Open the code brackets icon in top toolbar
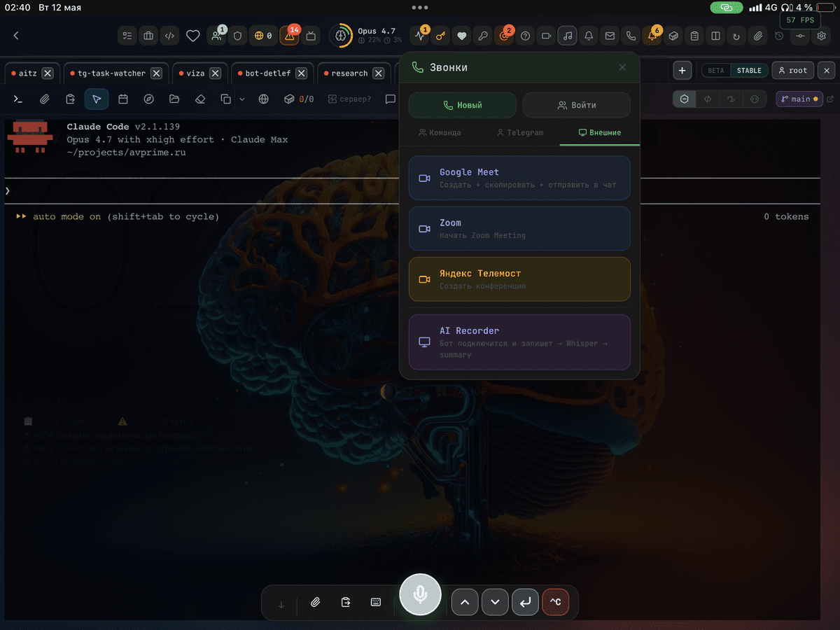840x630 pixels. coord(169,36)
